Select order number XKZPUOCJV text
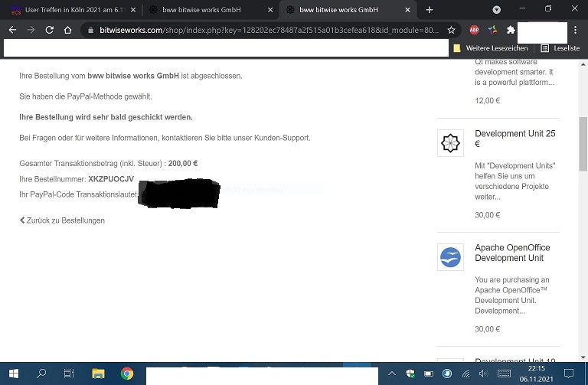 pos(111,179)
